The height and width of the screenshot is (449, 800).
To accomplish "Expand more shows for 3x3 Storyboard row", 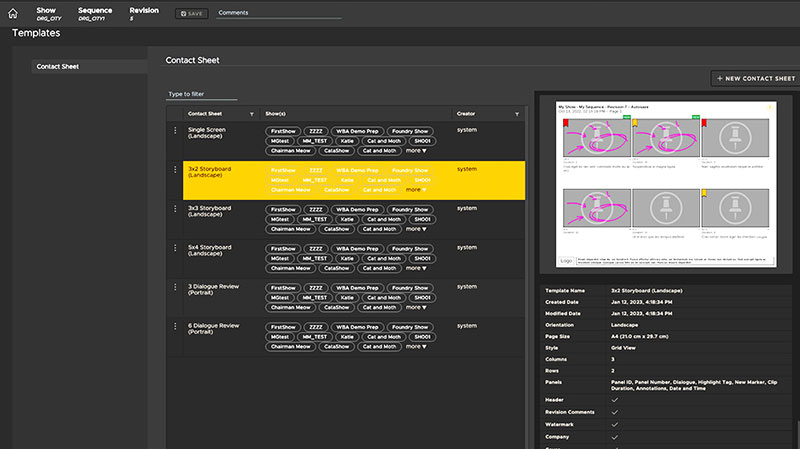I will [416, 229].
